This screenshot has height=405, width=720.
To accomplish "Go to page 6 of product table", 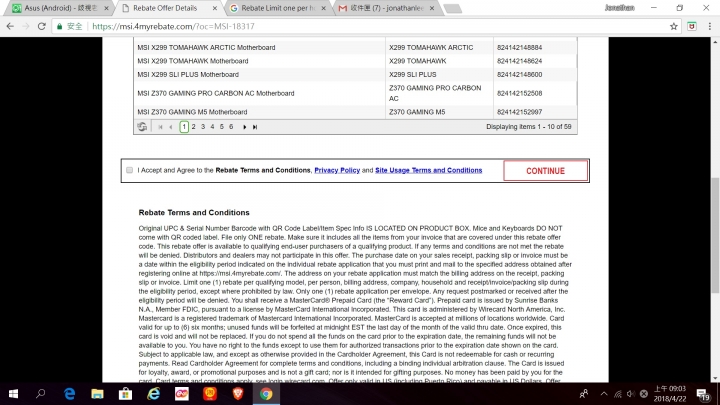I will [231, 127].
